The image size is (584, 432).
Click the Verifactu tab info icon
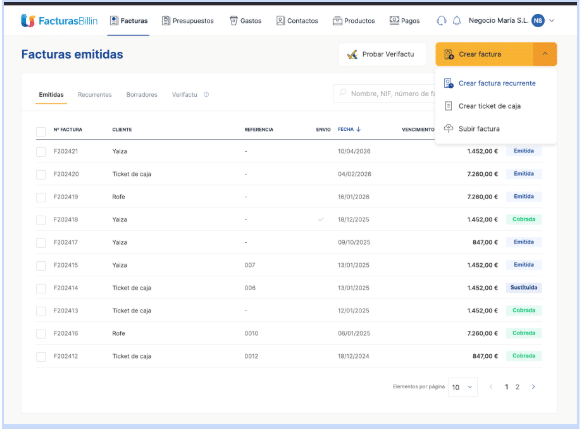pyautogui.click(x=206, y=95)
